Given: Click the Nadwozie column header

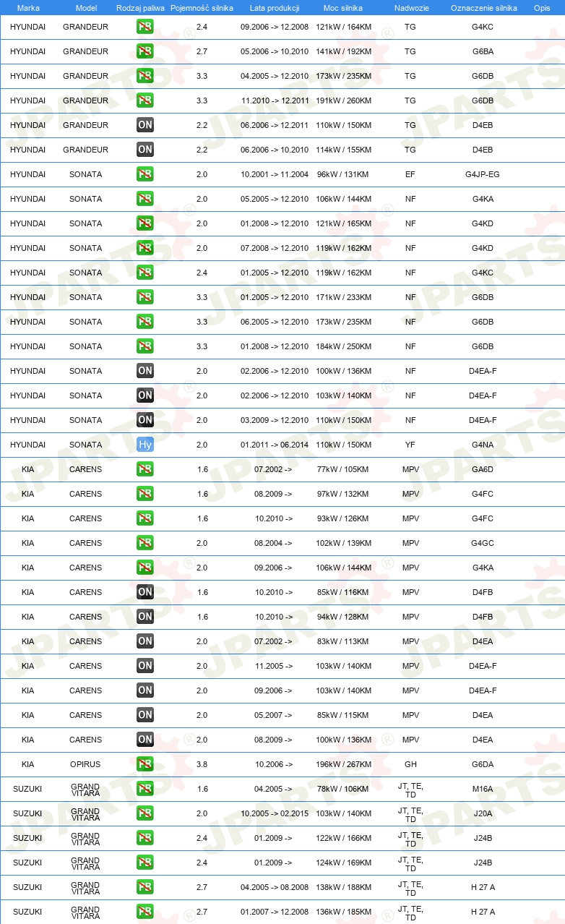Looking at the screenshot, I should click(x=410, y=8).
